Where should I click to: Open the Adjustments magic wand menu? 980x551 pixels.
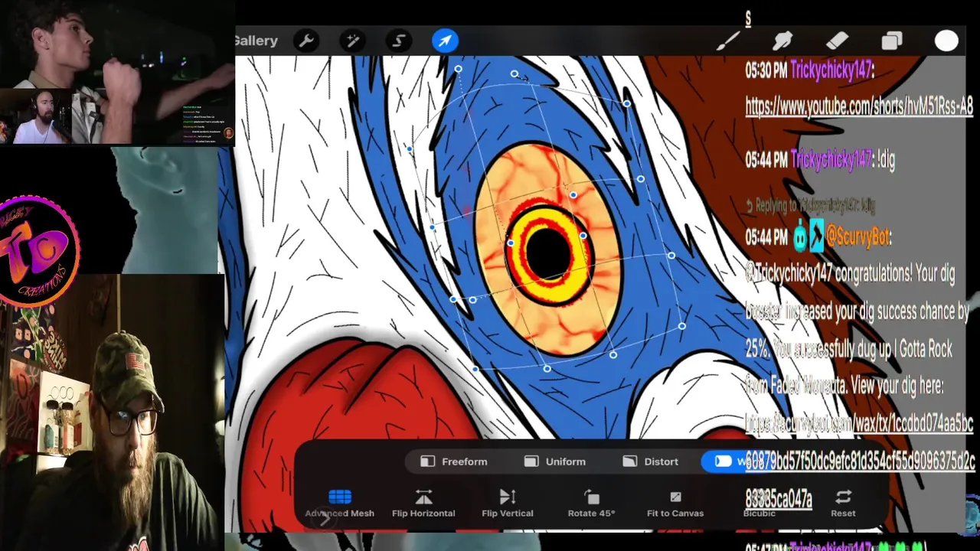(x=353, y=41)
